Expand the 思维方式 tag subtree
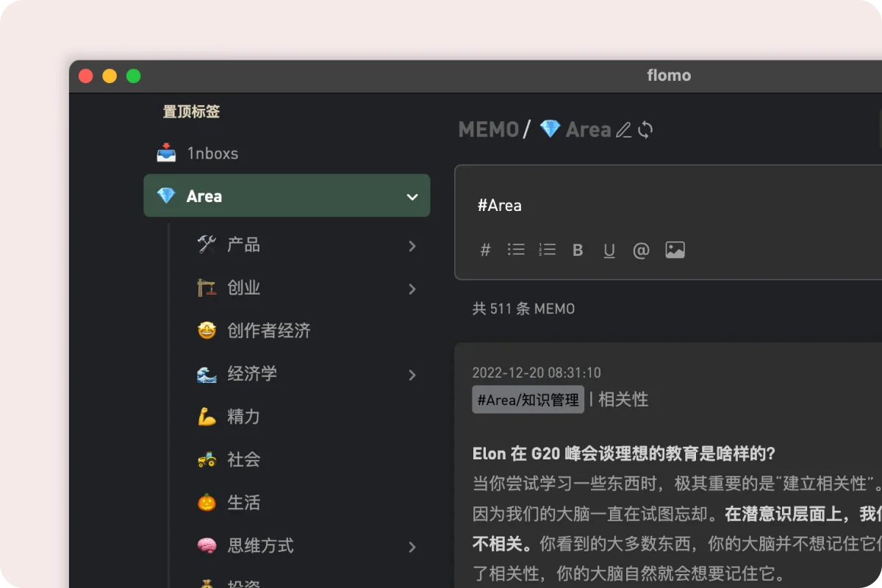 [x=412, y=547]
